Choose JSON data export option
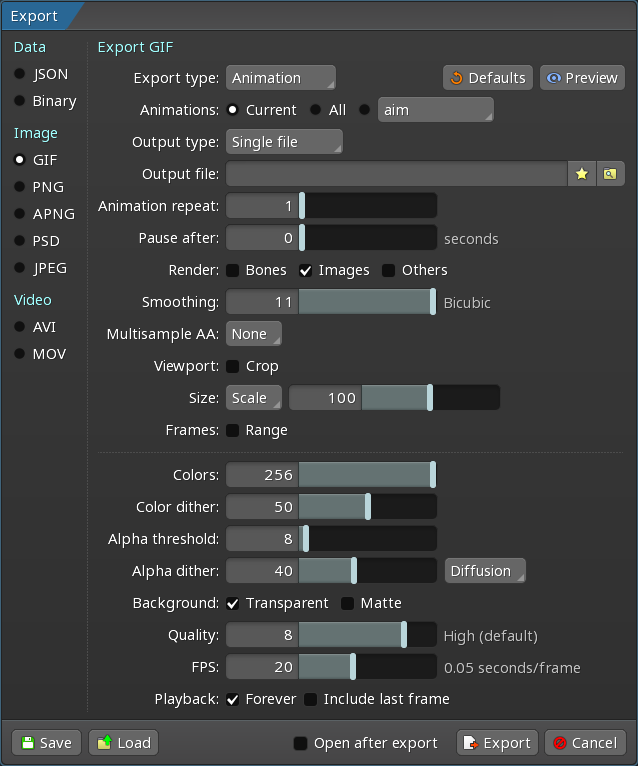The width and height of the screenshot is (638, 766). tap(20, 74)
